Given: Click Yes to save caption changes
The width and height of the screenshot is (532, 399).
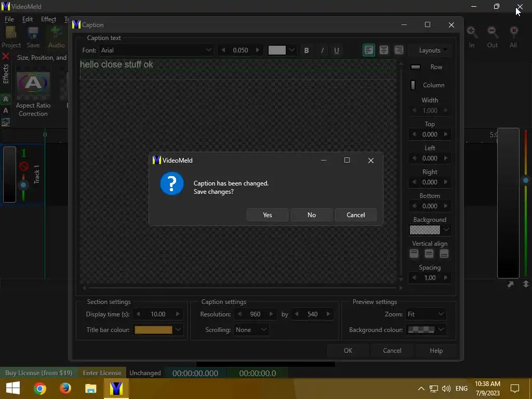Looking at the screenshot, I should (x=268, y=215).
